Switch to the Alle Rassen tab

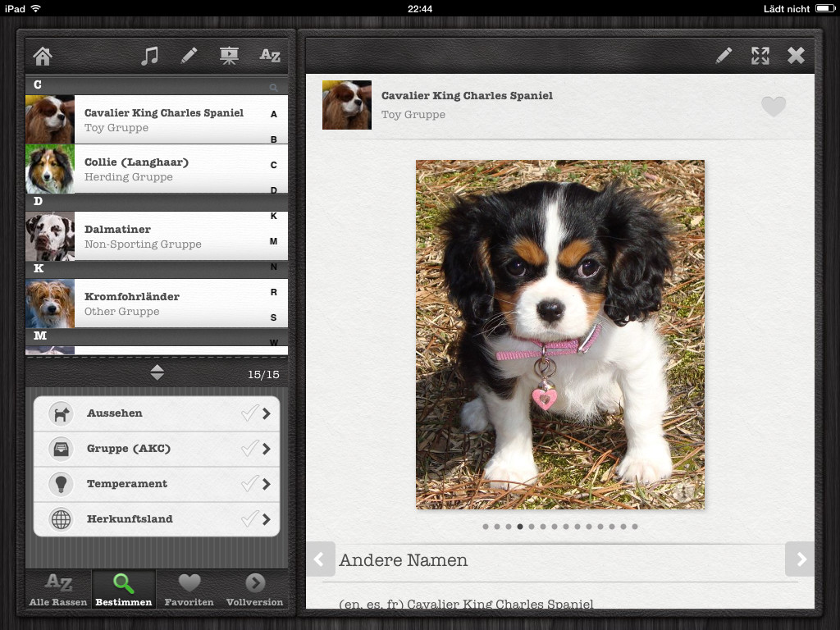58,590
